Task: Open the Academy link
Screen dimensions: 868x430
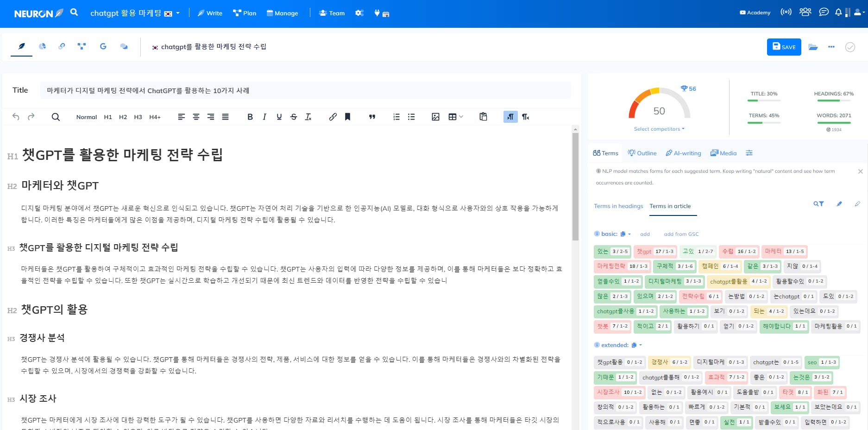Action: pos(755,13)
